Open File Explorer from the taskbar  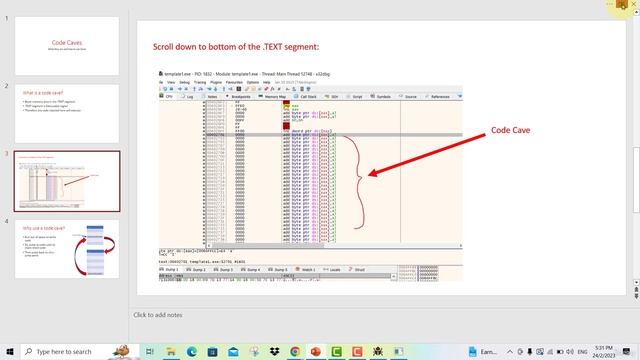coord(171,351)
